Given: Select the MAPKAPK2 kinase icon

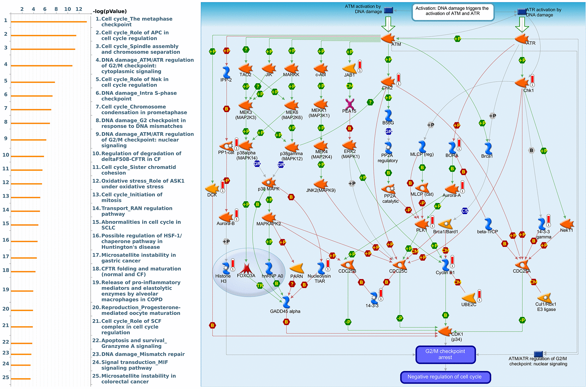Looking at the screenshot, I should pos(269,217).
